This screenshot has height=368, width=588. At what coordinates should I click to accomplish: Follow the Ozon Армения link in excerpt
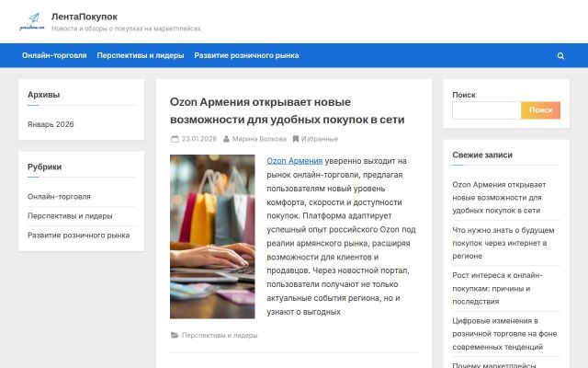(x=294, y=161)
